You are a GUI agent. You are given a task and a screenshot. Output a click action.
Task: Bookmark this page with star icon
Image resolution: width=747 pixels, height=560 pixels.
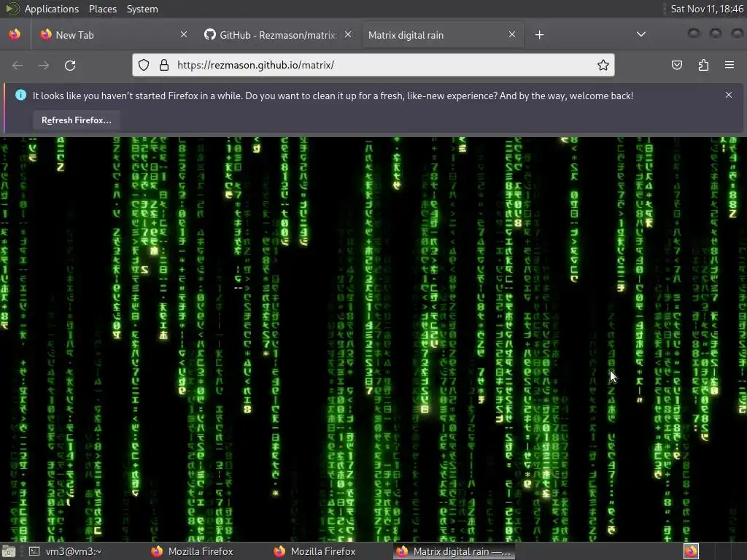coord(603,65)
